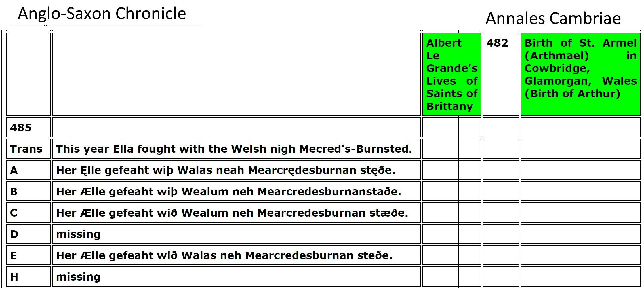Select manuscript E row label
This screenshot has height=288, width=644.
pyautogui.click(x=14, y=255)
